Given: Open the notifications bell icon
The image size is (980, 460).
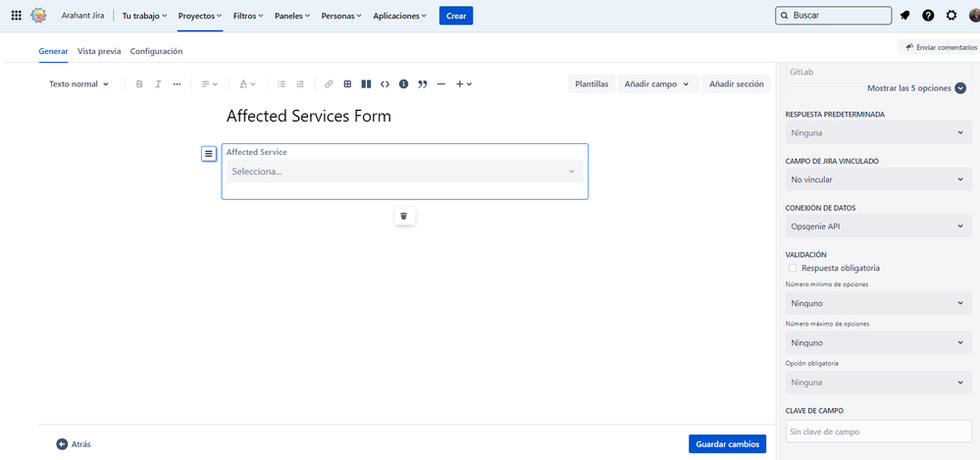Looking at the screenshot, I should pyautogui.click(x=904, y=16).
